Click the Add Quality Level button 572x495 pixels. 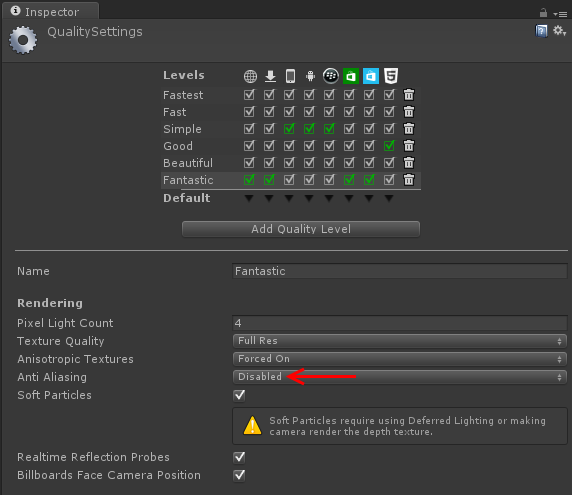pyautogui.click(x=301, y=229)
